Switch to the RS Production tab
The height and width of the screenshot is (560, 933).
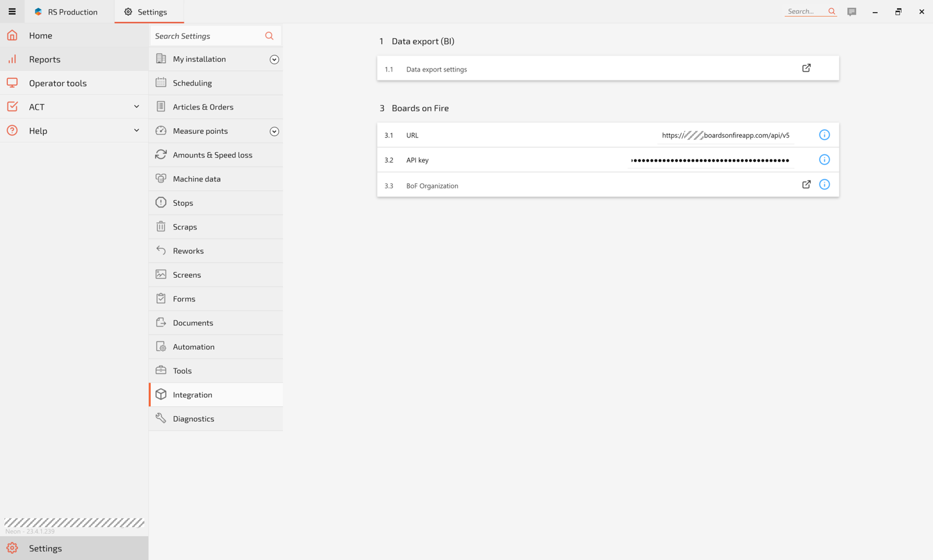(66, 12)
